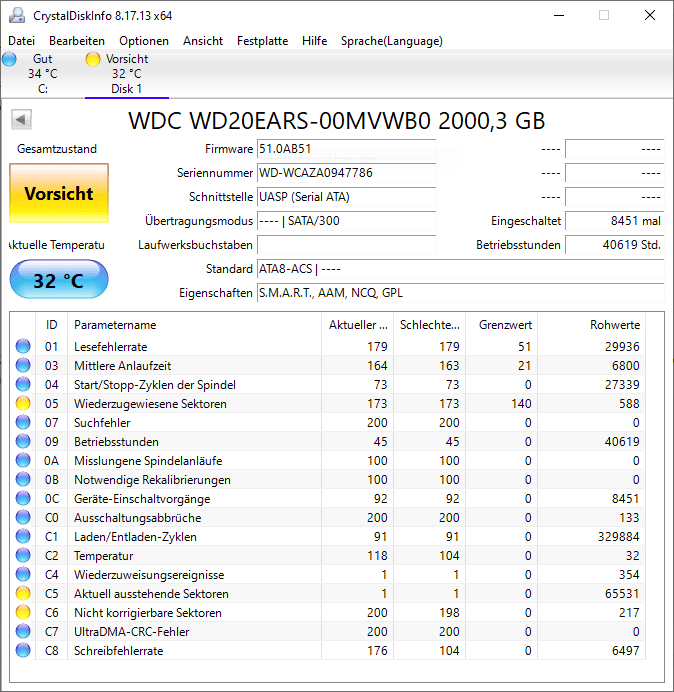Click the Parametername column header
This screenshot has width=674, height=692.
click(195, 325)
